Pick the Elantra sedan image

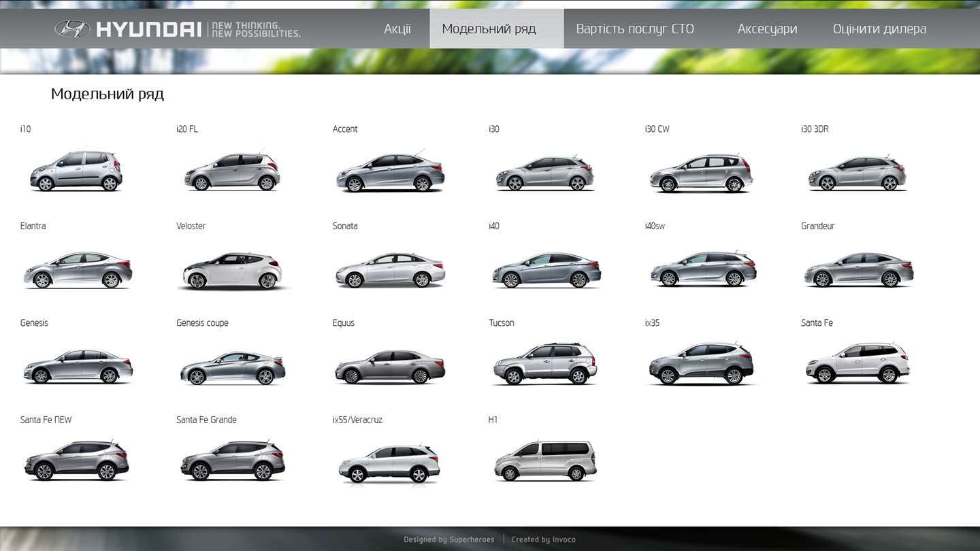[78, 269]
